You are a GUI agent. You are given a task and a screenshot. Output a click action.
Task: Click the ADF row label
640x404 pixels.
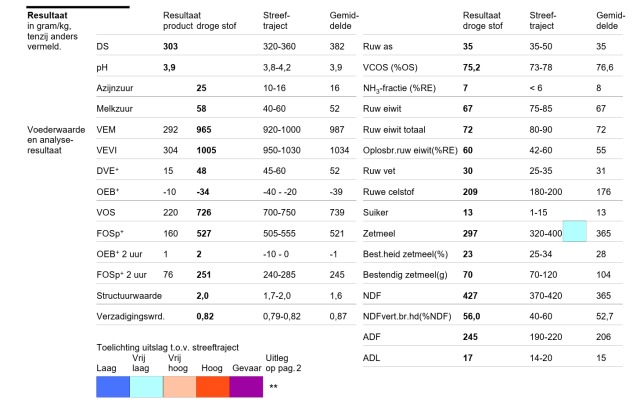point(371,337)
